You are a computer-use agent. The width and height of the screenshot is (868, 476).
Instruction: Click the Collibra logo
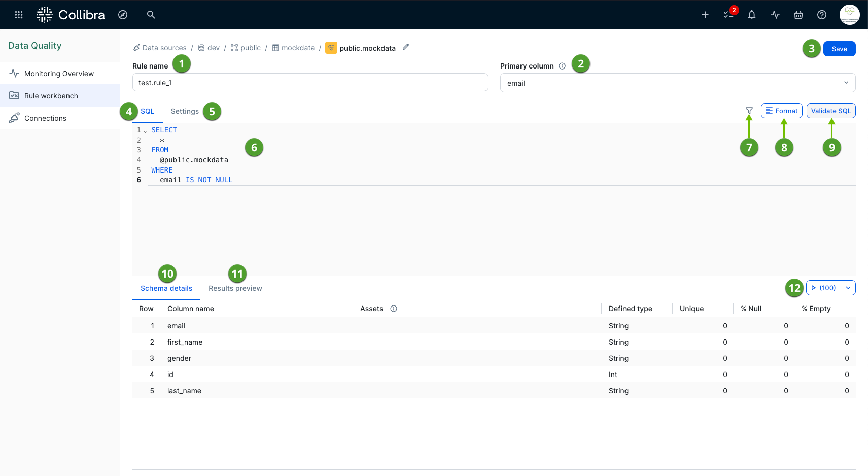pos(71,14)
